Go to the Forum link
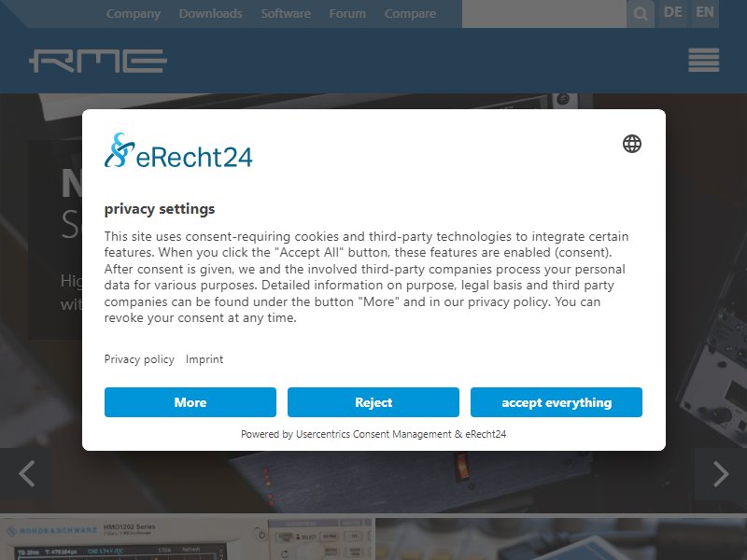 coord(347,14)
